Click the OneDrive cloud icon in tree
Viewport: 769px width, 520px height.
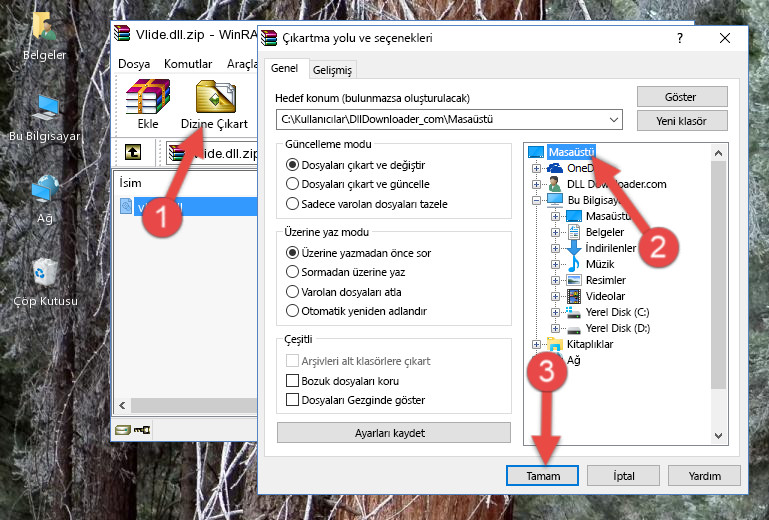pyautogui.click(x=555, y=168)
